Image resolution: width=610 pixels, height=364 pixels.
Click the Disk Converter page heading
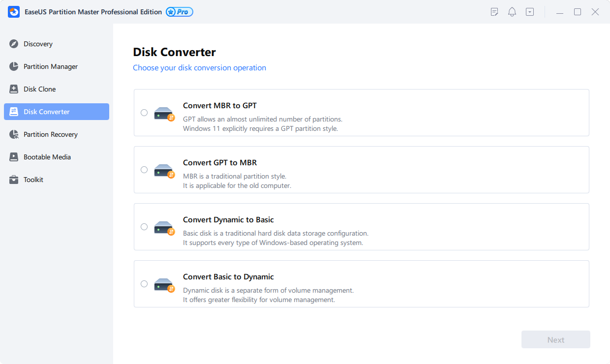point(174,52)
